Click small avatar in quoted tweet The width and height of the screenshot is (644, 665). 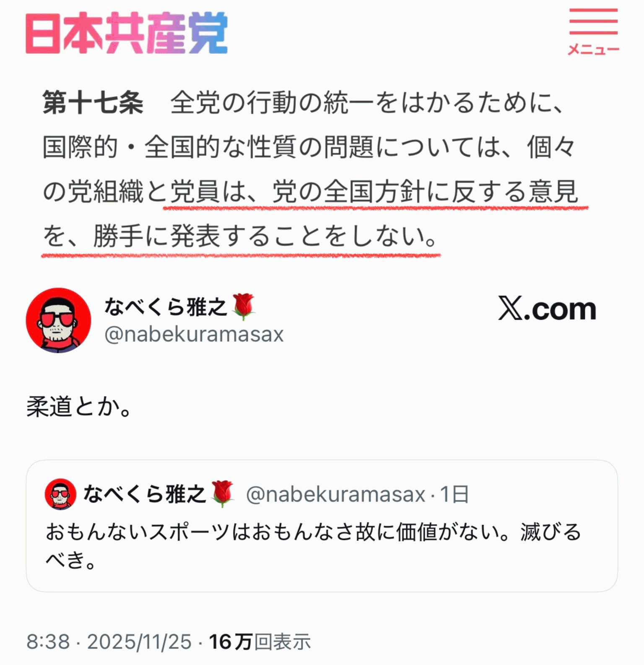coord(60,494)
